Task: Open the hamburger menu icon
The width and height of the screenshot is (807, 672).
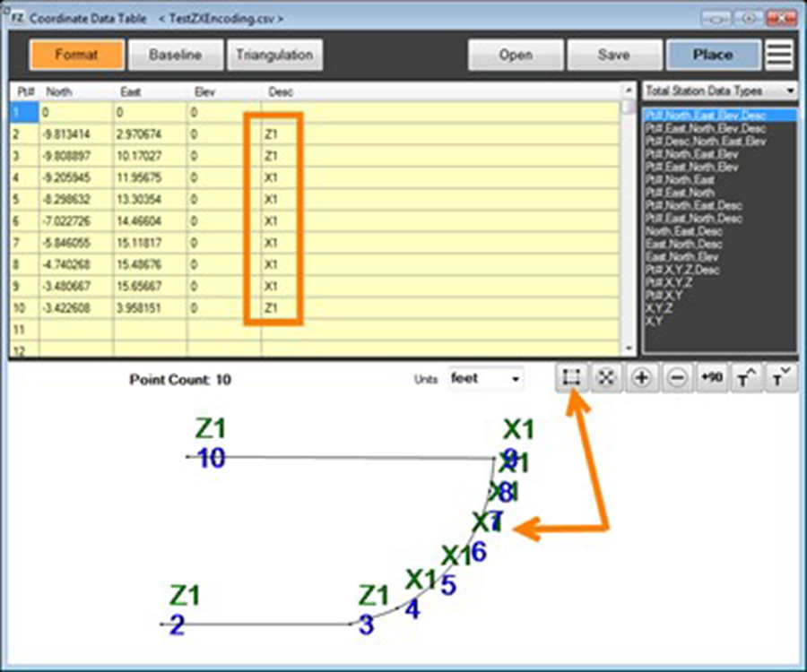Action: tap(778, 55)
